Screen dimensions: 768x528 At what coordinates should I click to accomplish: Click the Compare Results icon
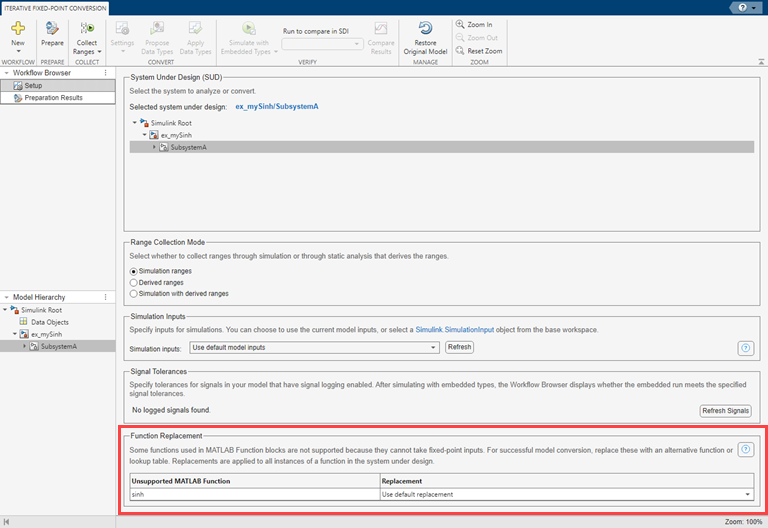[381, 28]
